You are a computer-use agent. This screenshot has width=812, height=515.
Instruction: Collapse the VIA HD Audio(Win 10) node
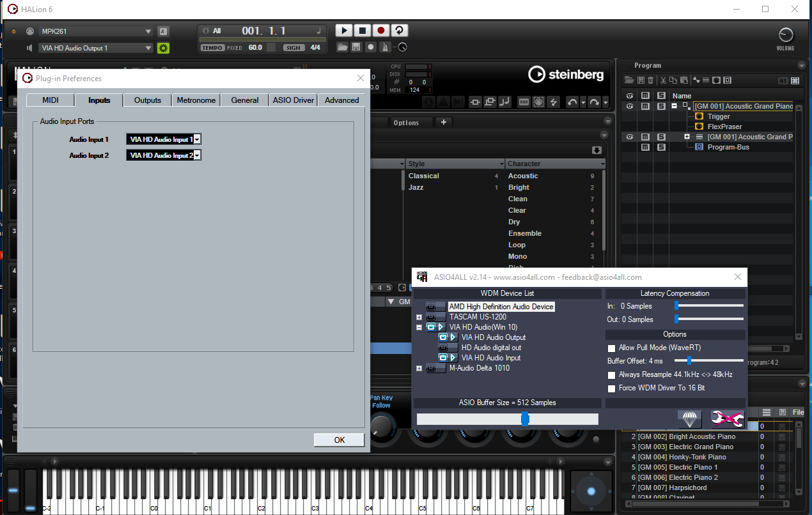point(419,327)
